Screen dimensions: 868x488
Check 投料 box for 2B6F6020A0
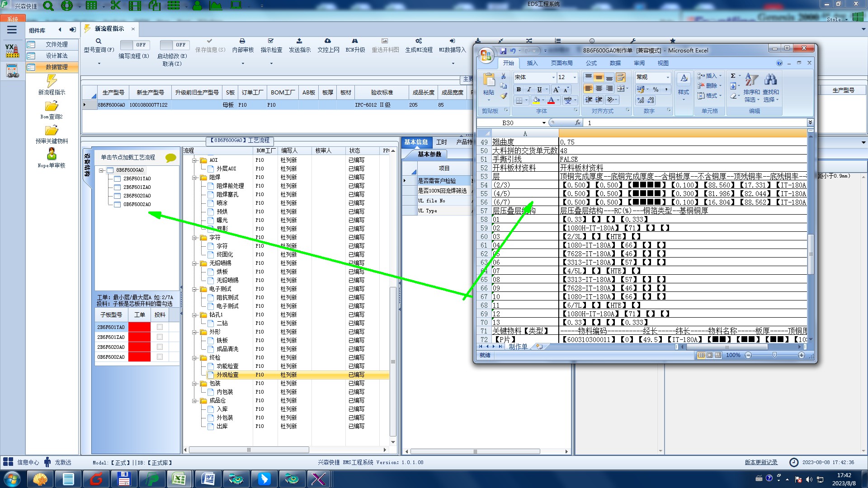pyautogui.click(x=160, y=347)
